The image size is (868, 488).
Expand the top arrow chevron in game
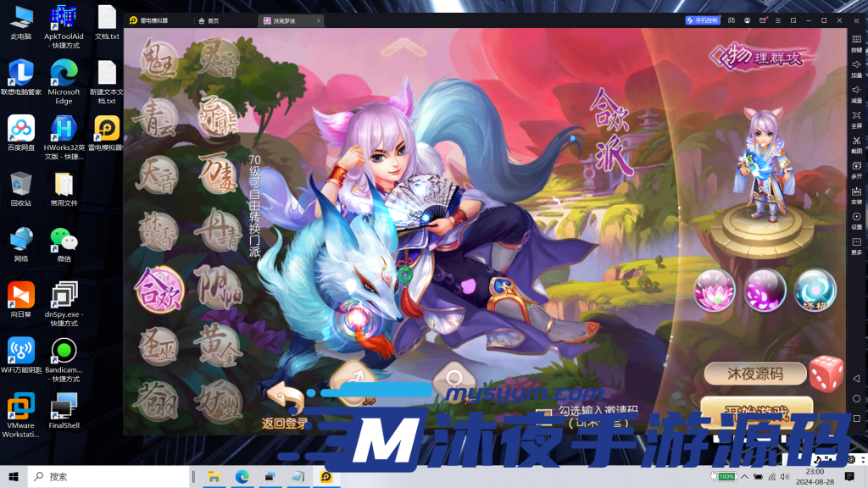(403, 47)
